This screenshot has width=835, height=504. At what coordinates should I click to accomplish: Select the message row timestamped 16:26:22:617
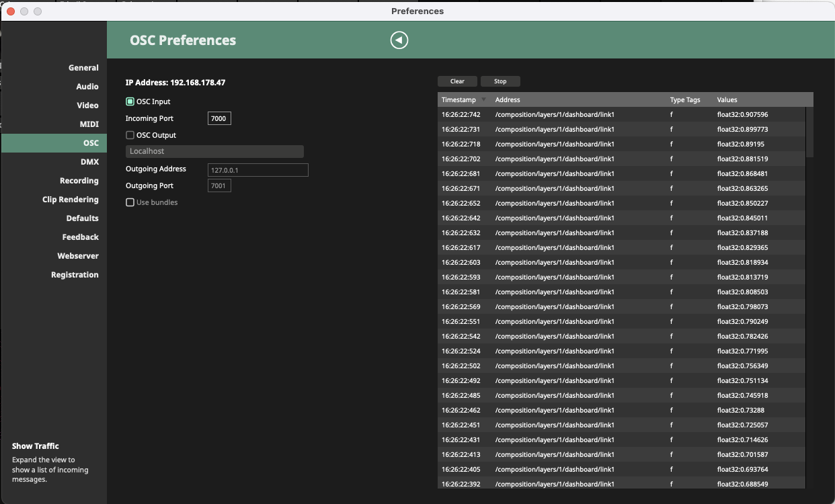click(x=621, y=247)
